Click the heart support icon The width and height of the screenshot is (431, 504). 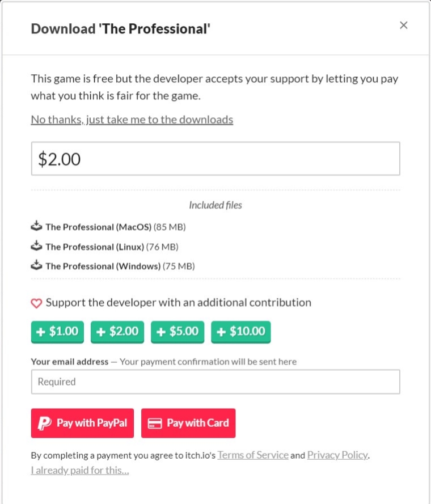[x=36, y=303]
